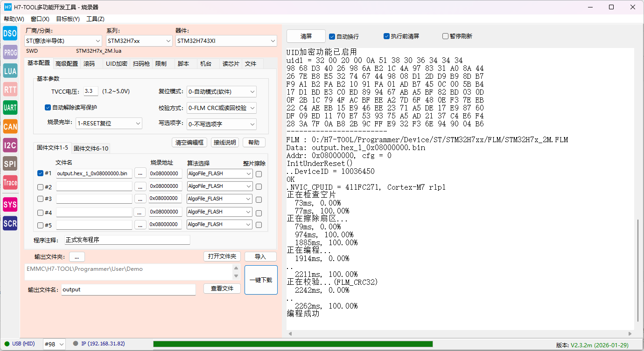Viewport: 644px width, 351px height.
Task: Enable firmware file #2 checkbox
Action: coord(40,187)
